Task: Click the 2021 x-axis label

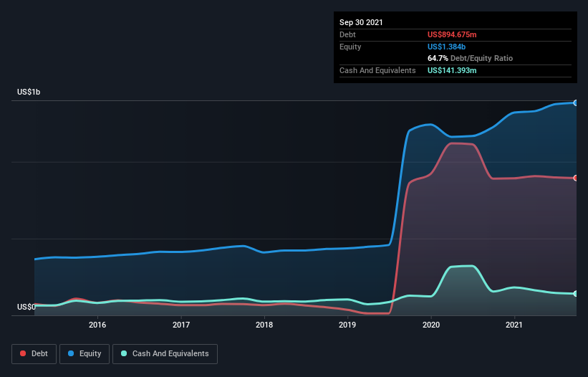Action: (514, 325)
